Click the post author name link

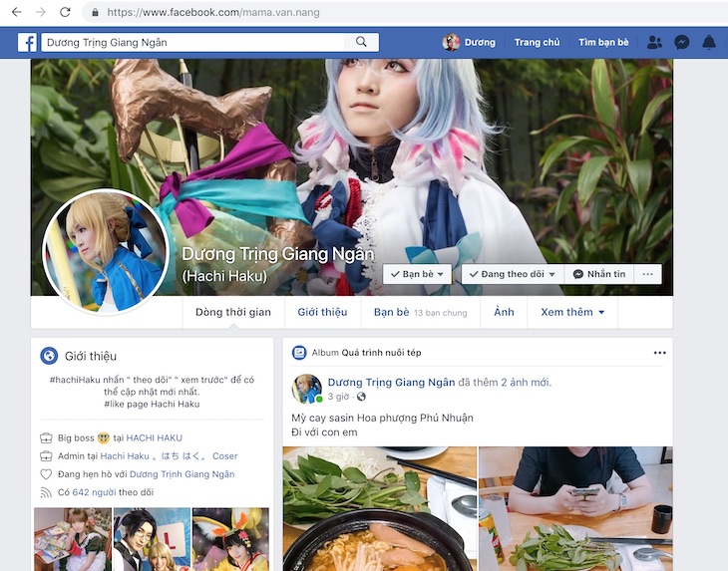click(391, 383)
